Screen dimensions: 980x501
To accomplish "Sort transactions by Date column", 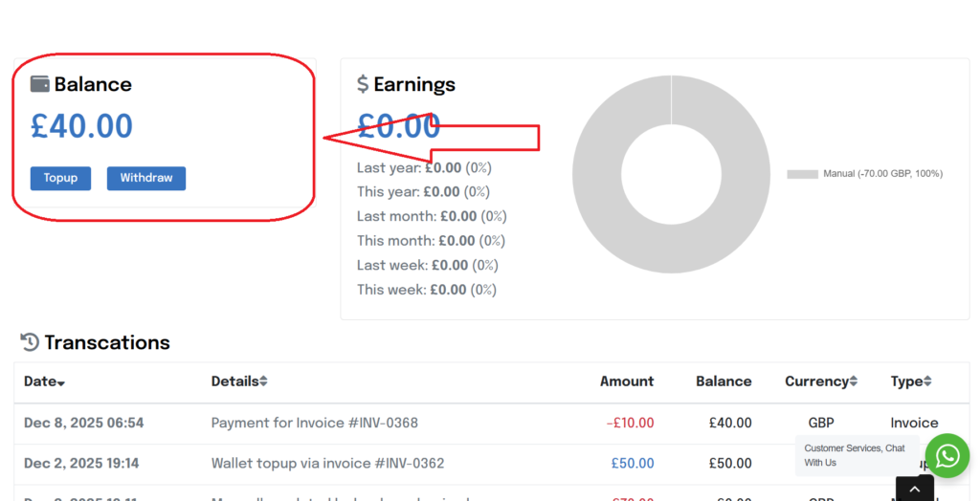I will [x=44, y=381].
